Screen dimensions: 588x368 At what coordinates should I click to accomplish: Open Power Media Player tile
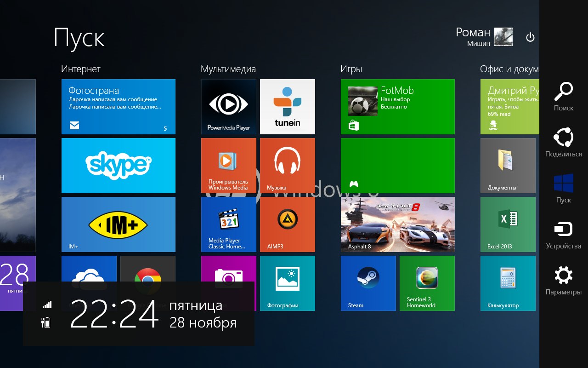click(x=228, y=107)
